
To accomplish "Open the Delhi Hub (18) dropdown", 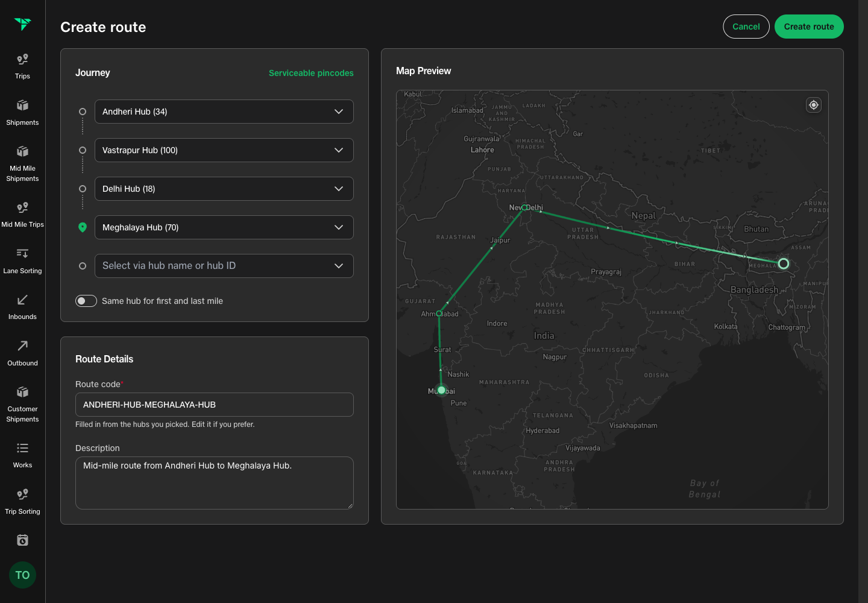I will click(224, 189).
